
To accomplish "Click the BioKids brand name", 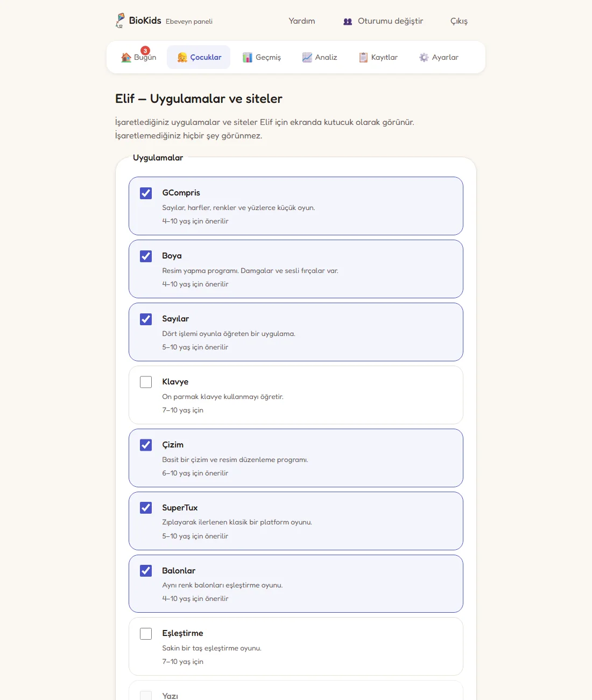I will coord(145,20).
